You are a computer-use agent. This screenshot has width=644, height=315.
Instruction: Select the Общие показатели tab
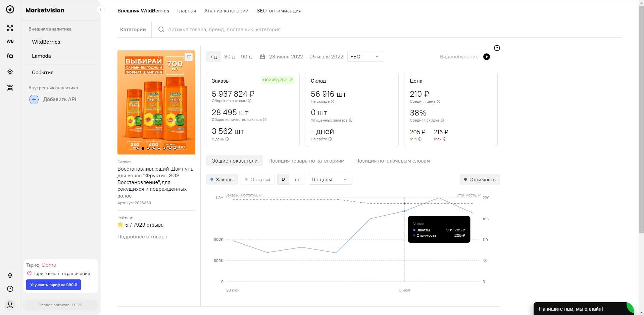coord(235,161)
